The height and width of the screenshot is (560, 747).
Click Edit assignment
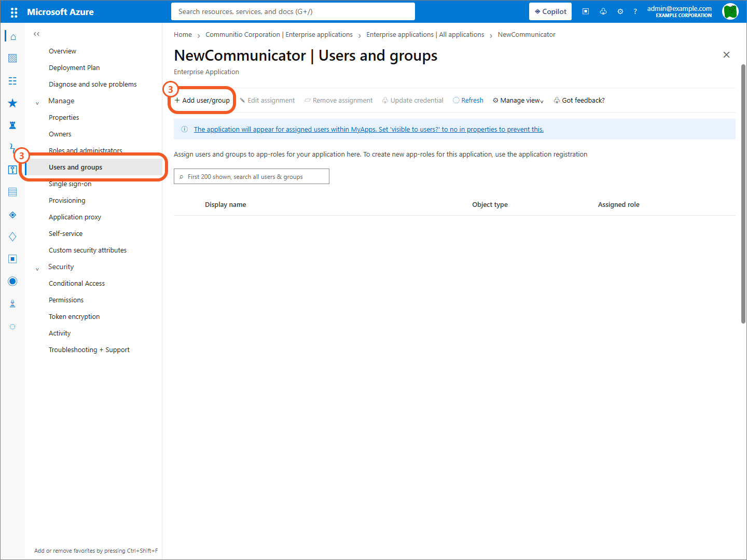coord(267,101)
